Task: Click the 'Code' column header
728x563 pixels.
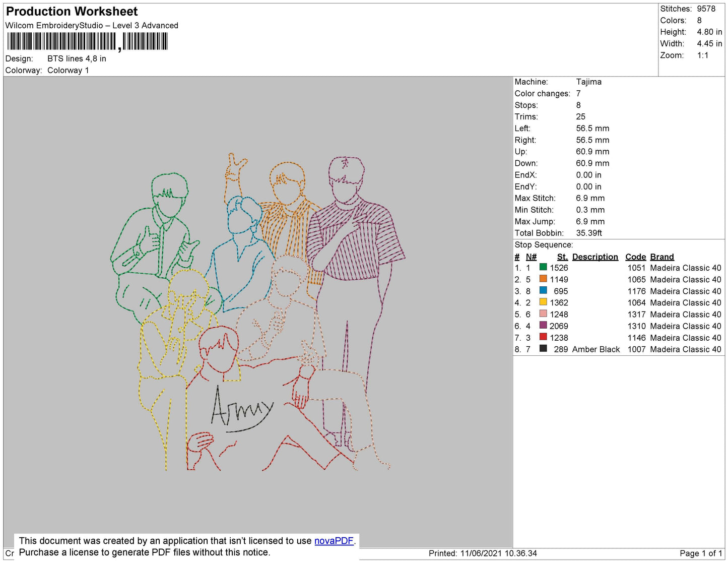Action: [x=635, y=257]
